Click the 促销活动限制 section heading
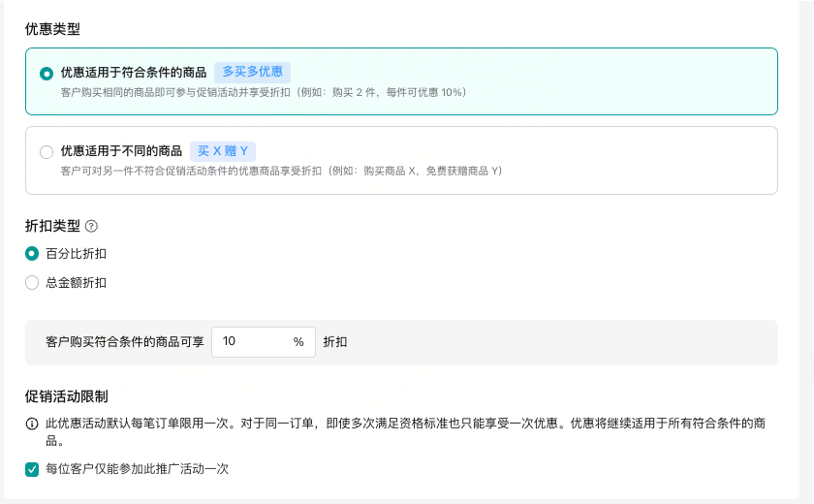This screenshot has height=504, width=814. (66, 396)
